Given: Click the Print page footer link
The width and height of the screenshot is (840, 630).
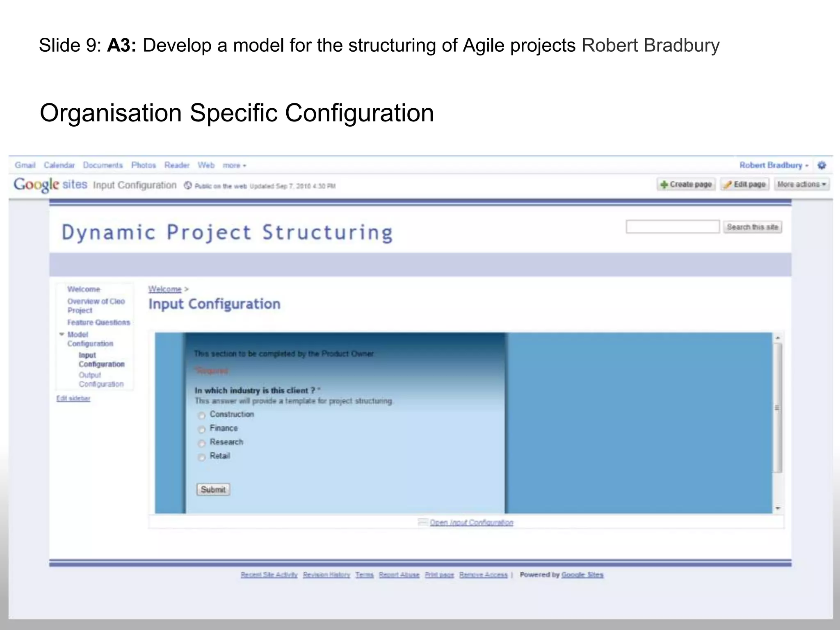Looking at the screenshot, I should click(439, 575).
